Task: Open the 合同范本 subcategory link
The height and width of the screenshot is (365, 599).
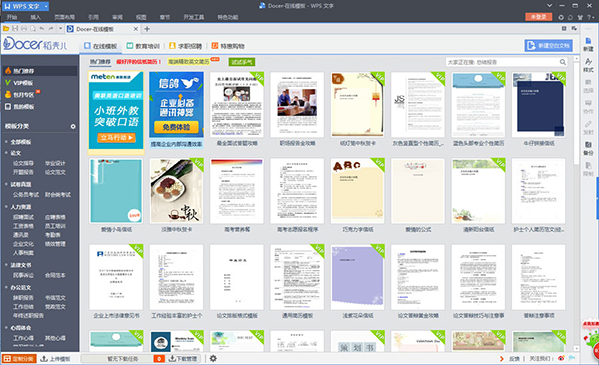Action: tap(55, 275)
